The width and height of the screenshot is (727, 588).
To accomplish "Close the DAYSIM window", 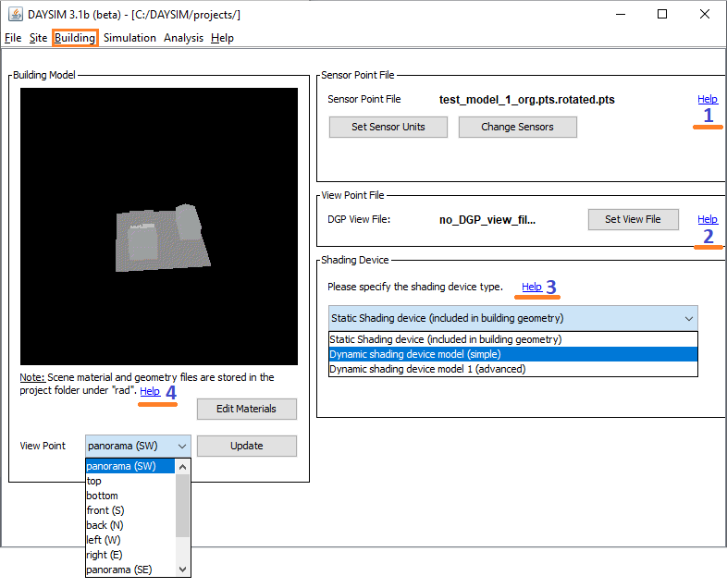I will (704, 15).
